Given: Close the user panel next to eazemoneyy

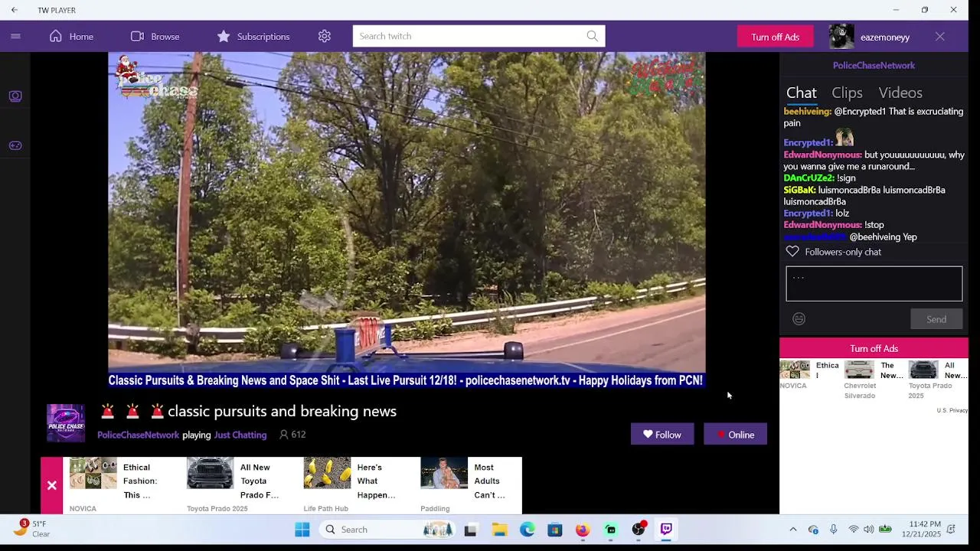Looking at the screenshot, I should (940, 36).
